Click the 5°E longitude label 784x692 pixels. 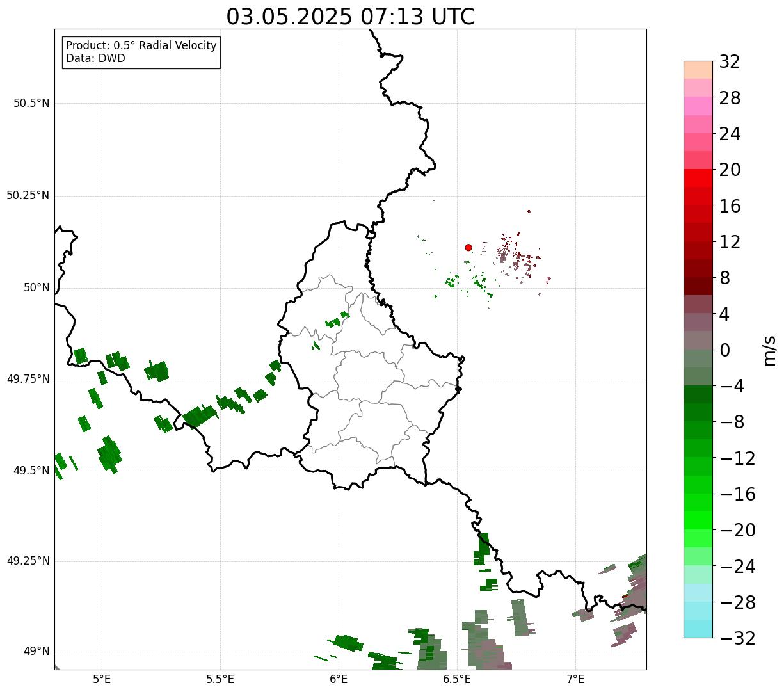tap(102, 679)
